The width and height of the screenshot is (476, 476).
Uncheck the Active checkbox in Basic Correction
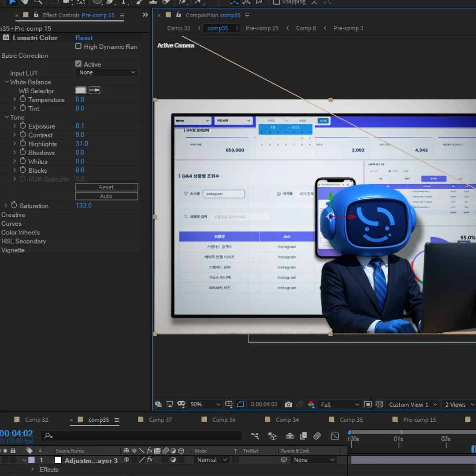click(78, 64)
